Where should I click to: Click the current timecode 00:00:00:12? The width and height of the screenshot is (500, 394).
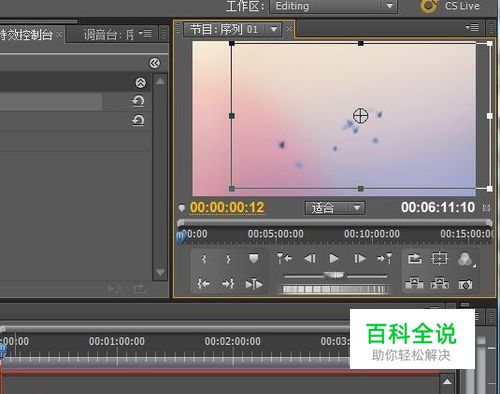(x=227, y=208)
